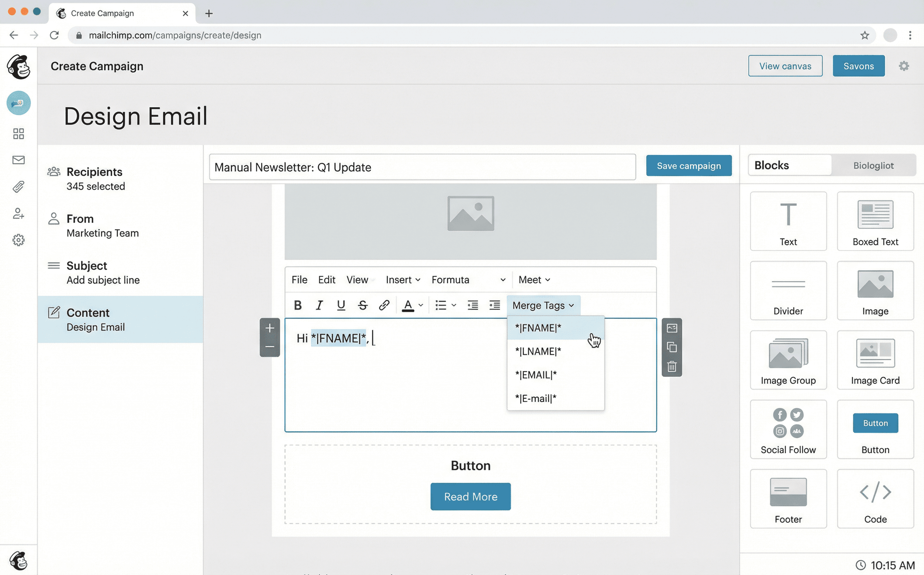Delete the text block with trash icon
This screenshot has width=924, height=575.
tap(672, 366)
